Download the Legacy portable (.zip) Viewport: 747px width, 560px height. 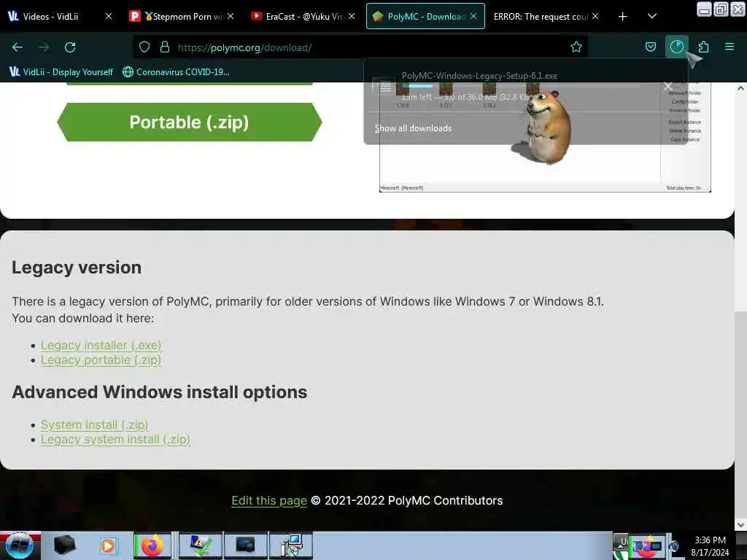(x=101, y=359)
